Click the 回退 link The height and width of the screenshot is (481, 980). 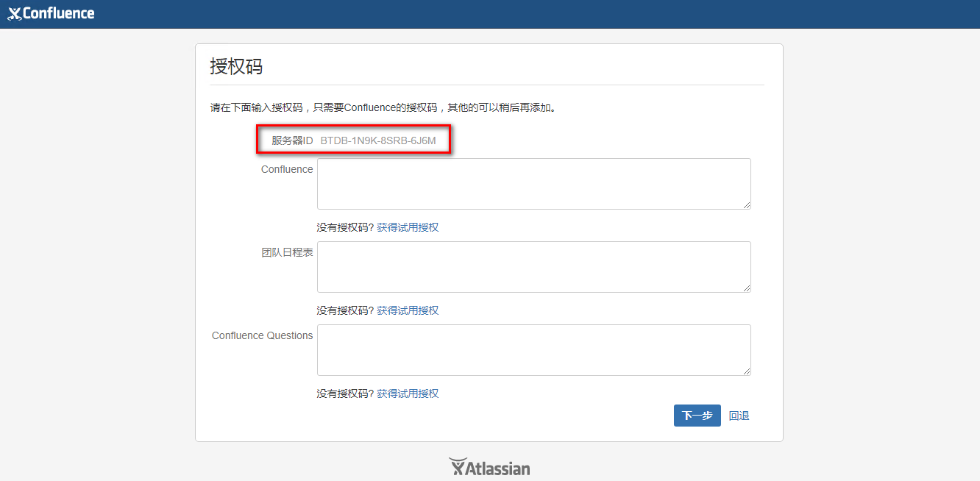pyautogui.click(x=739, y=416)
